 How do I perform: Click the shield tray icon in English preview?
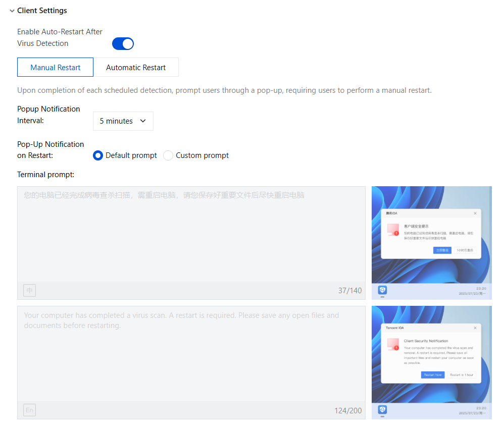pyautogui.click(x=382, y=410)
